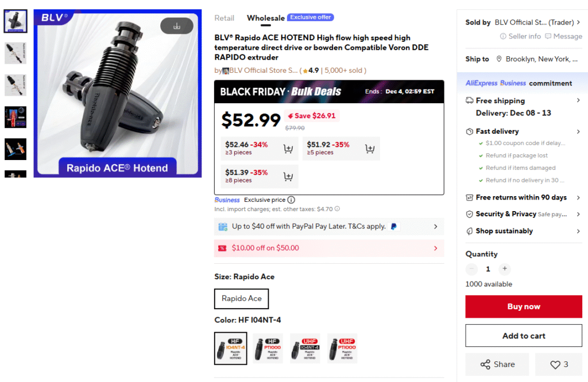Increase quantity with the plus button
The height and width of the screenshot is (382, 588).
pyautogui.click(x=504, y=268)
